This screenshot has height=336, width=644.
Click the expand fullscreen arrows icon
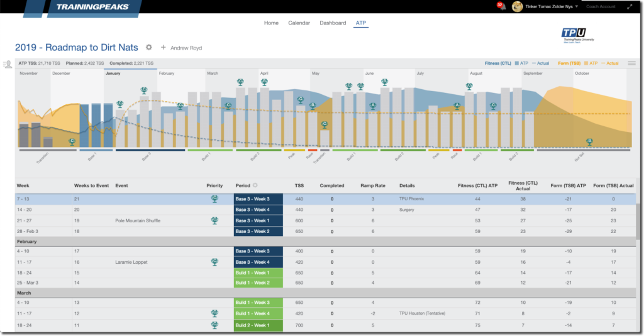630,6
